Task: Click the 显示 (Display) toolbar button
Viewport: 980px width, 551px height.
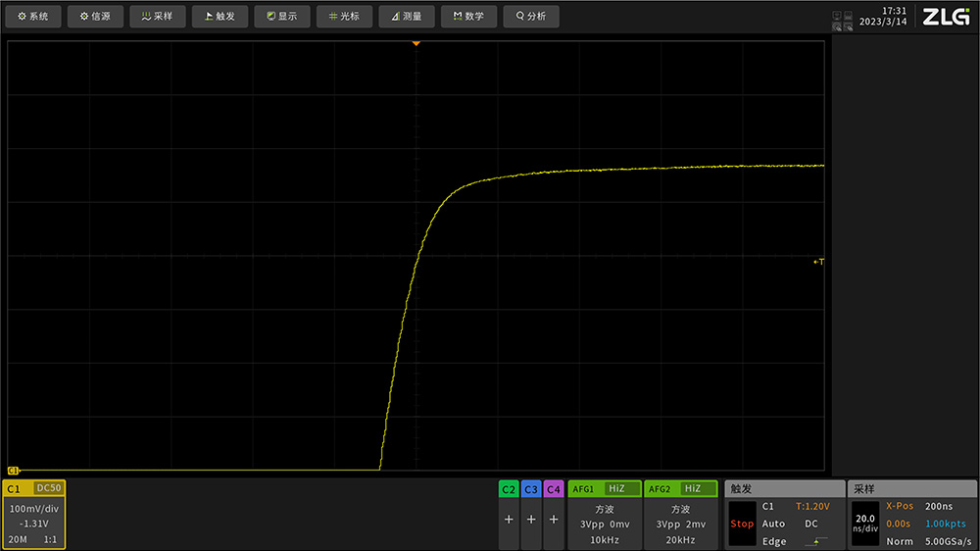Action: 281,17
